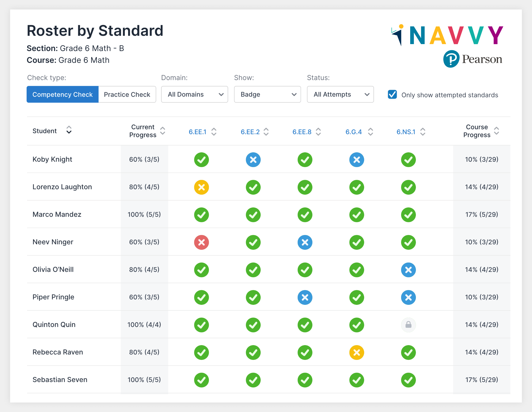The image size is (532, 412).
Task: Open the 6.NS.1 standard link
Action: tap(406, 132)
